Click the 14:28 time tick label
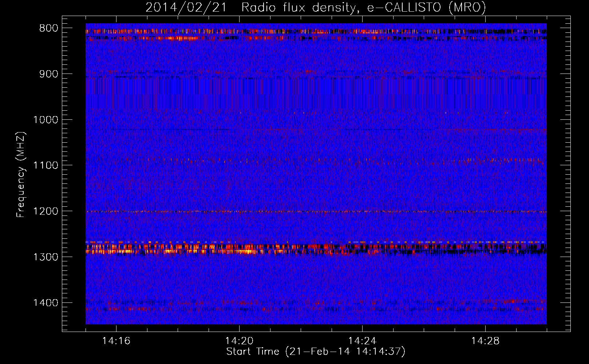This screenshot has width=589, height=364. click(485, 341)
